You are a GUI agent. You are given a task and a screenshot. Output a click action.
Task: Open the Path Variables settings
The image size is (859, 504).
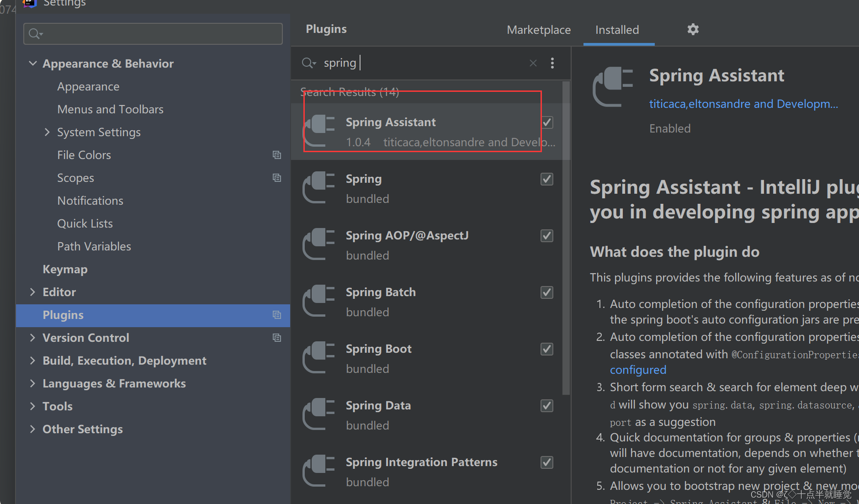click(94, 246)
